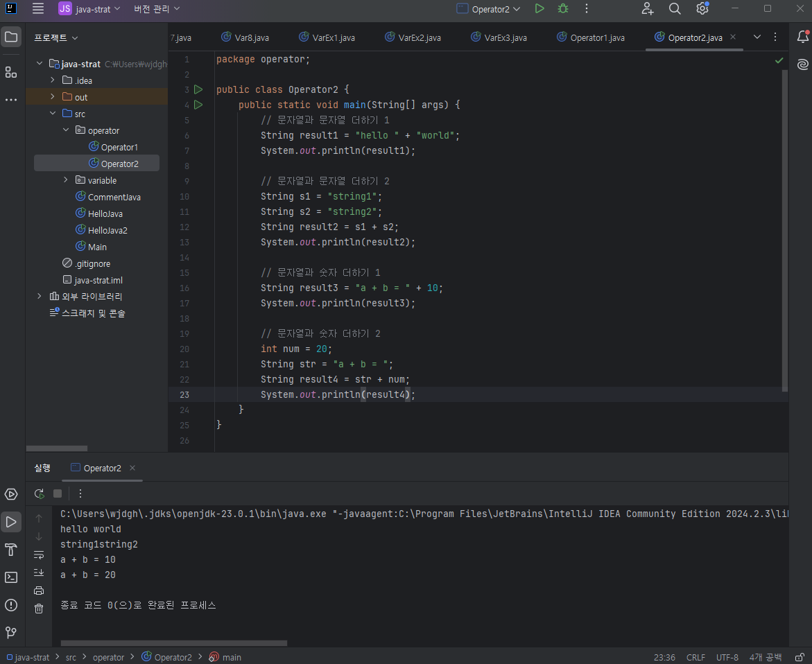
Task: Rerun Operator2 from the run panel
Action: point(39,493)
